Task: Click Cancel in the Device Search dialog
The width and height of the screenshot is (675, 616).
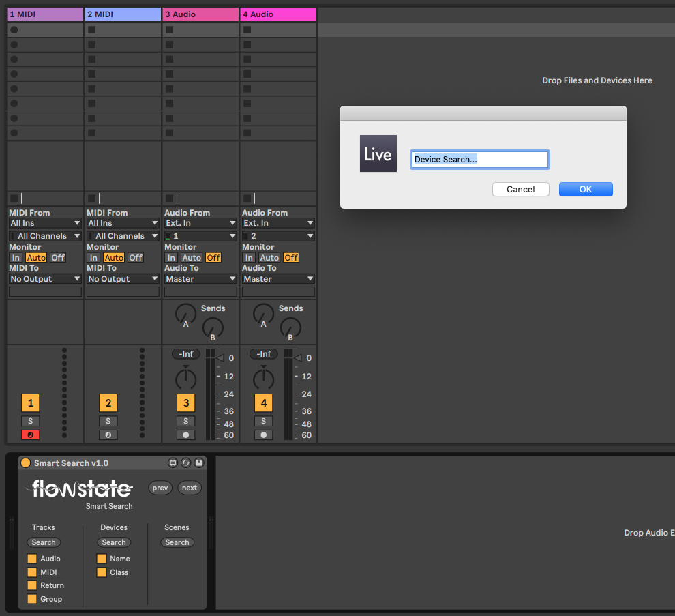Action: pos(521,190)
